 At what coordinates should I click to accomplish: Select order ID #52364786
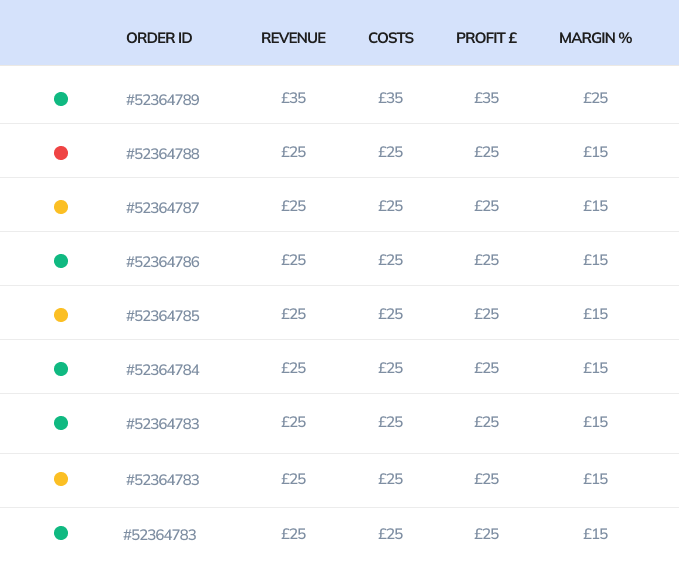(162, 262)
